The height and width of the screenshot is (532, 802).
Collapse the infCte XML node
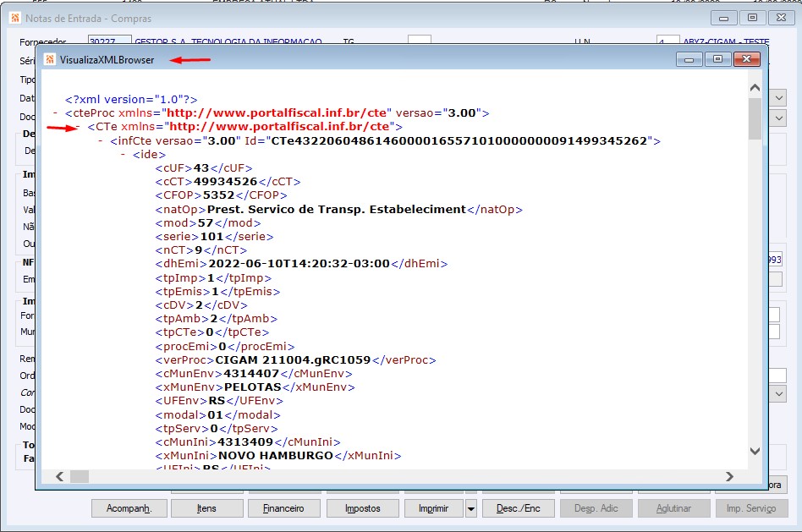tap(100, 140)
